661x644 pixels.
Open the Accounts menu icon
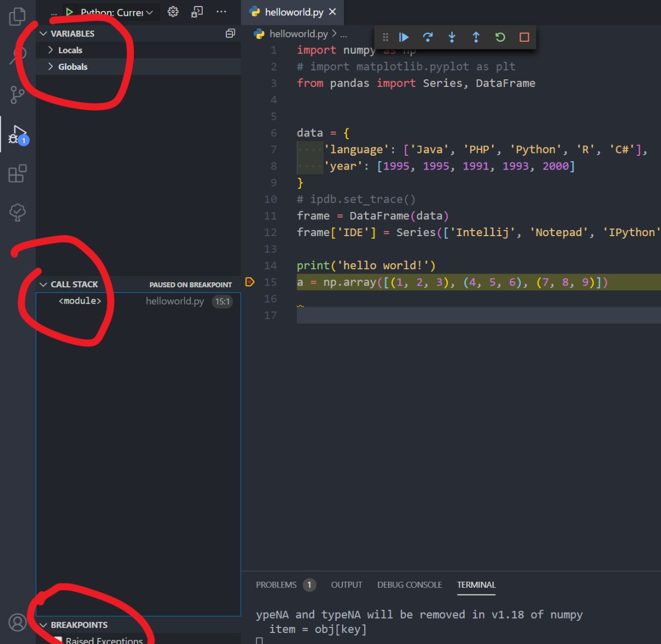[18, 623]
